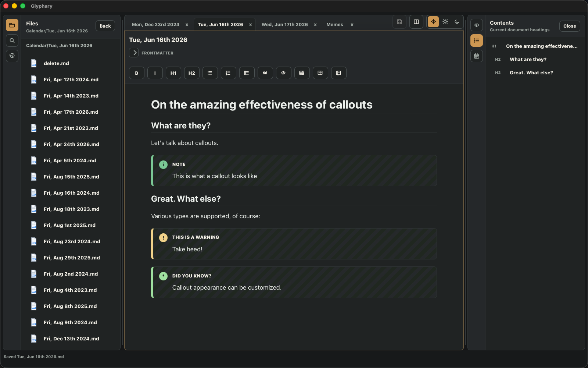Open Fri, Apr 12th 2024.md

point(71,79)
